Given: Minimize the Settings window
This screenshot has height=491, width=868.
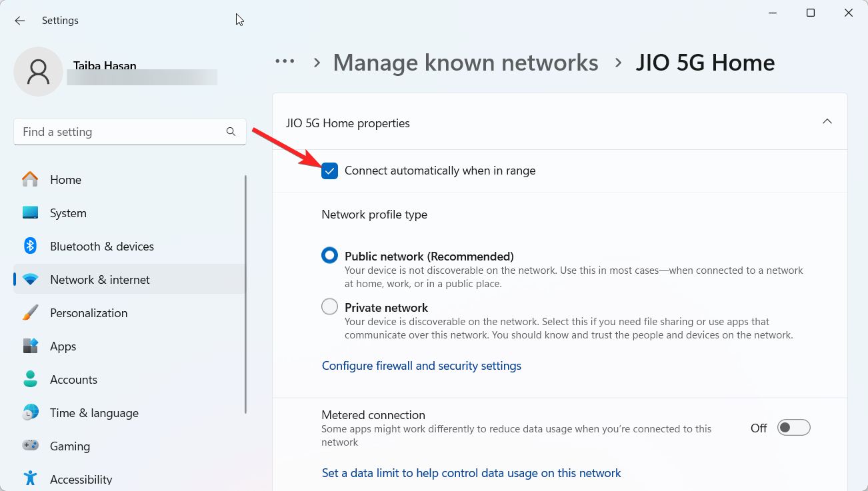Looking at the screenshot, I should [x=772, y=13].
